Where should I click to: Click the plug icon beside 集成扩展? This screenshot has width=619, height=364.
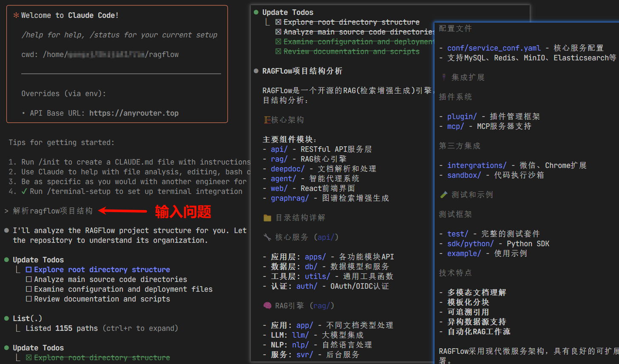443,77
